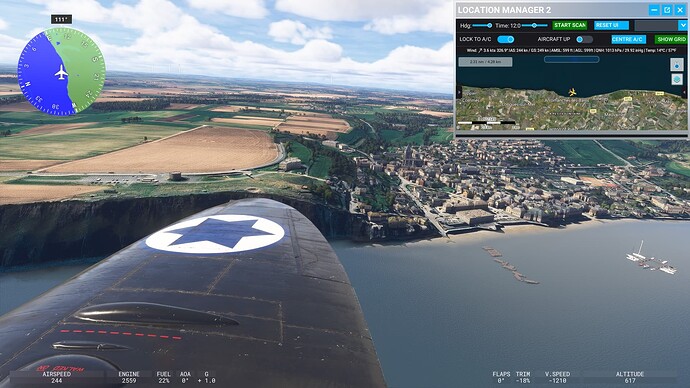Toggle the Lock to A/C switch
This screenshot has height=388, width=690.
point(506,39)
